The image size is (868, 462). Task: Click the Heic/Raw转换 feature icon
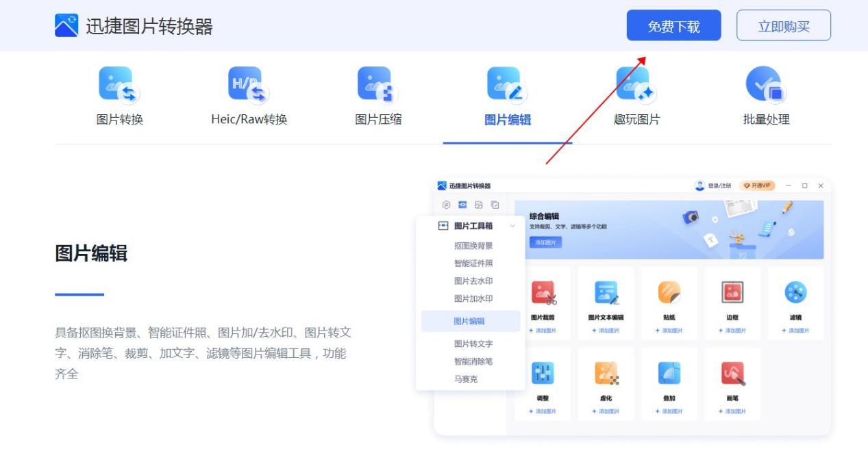tap(249, 84)
